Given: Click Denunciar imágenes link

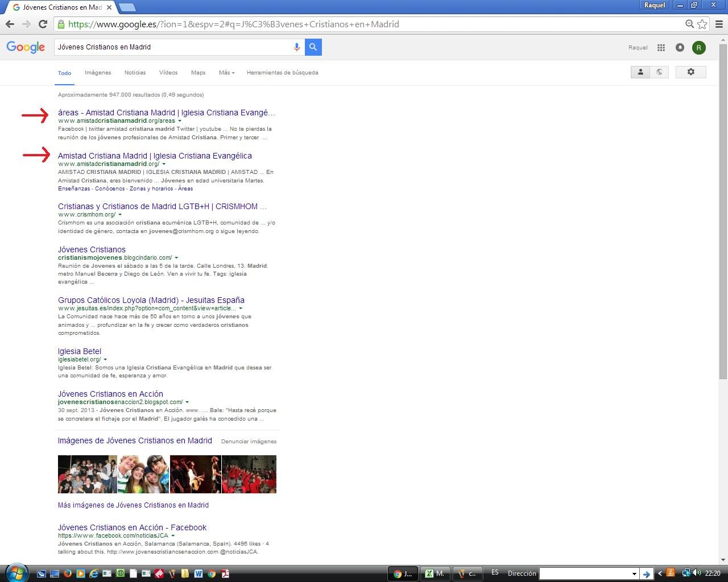Looking at the screenshot, I should (249, 442).
